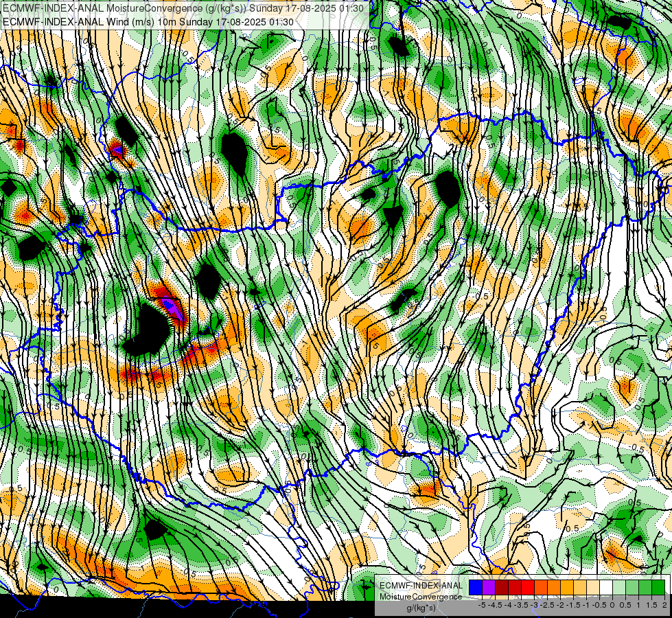Screen dimensions: 672x618
Task: Click the -4.5 legend tick label
Action: [495, 605]
